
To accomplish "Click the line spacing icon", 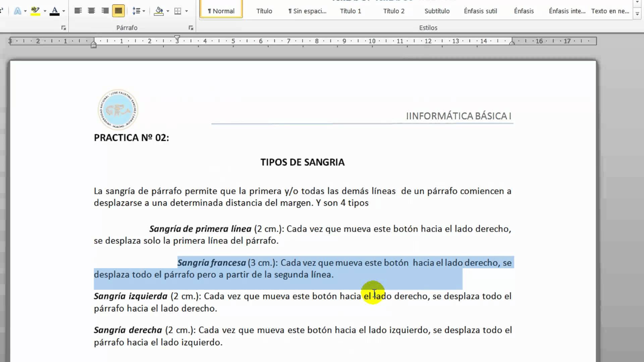I will click(x=136, y=11).
